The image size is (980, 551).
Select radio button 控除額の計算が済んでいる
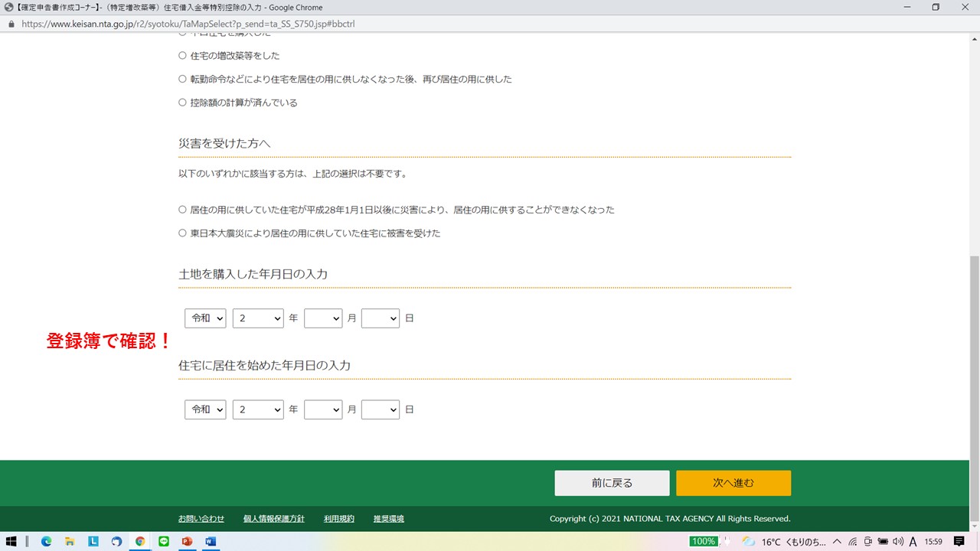coord(182,102)
